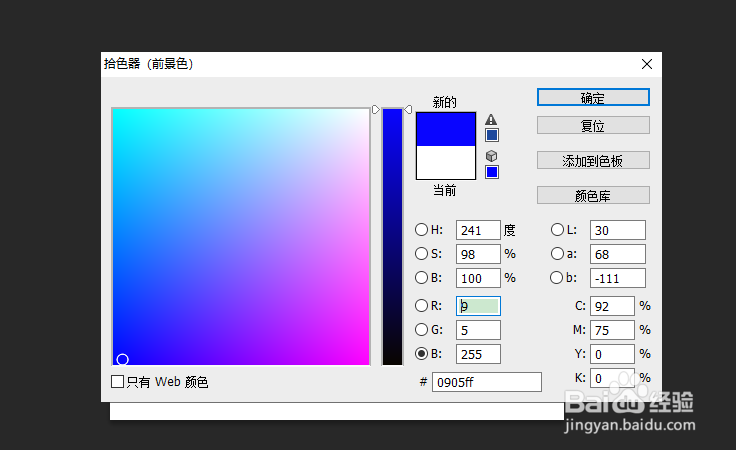Image resolution: width=736 pixels, height=450 pixels.
Task: Click inside the large color field
Action: [241, 236]
